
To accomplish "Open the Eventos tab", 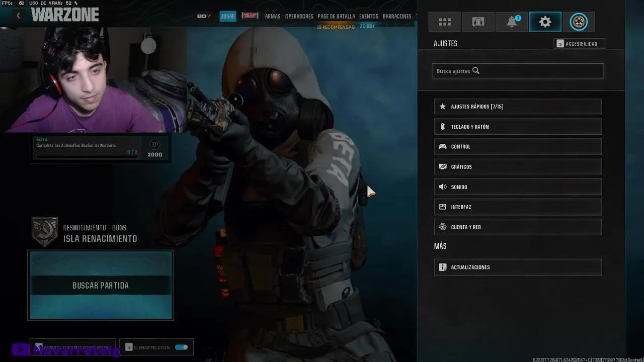I will coord(369,16).
